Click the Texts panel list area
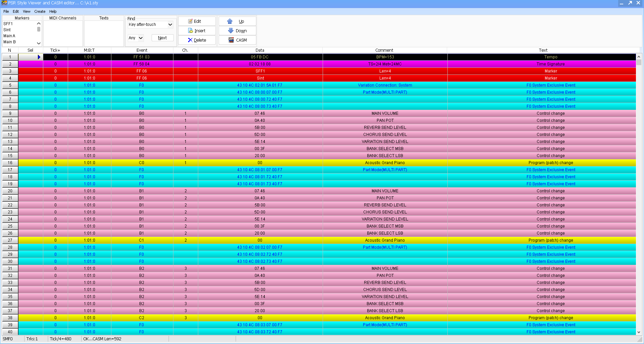This screenshot has width=644, height=344. 104,34
